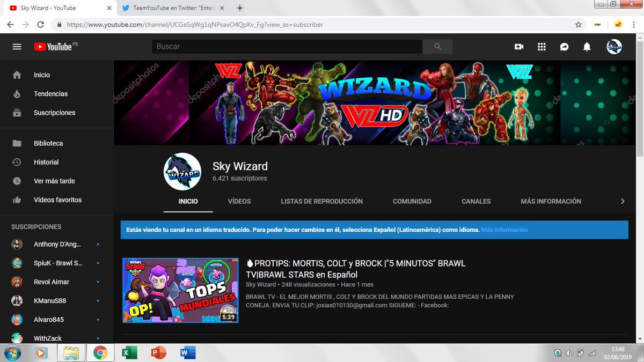Click the browser back arrow

click(11, 25)
